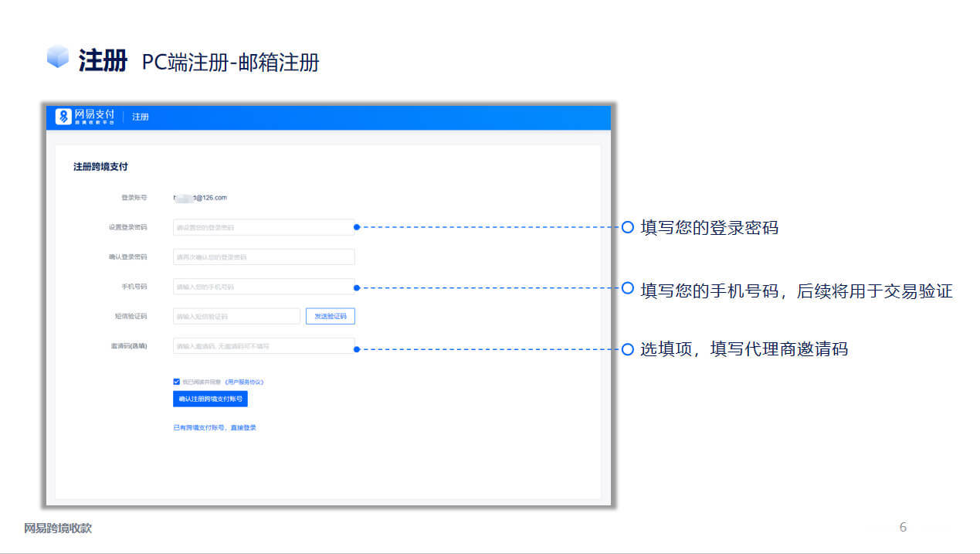Follow the 已有跨境支付账号，直接登录 link
Image resolution: width=980 pixels, height=554 pixels.
pyautogui.click(x=215, y=427)
